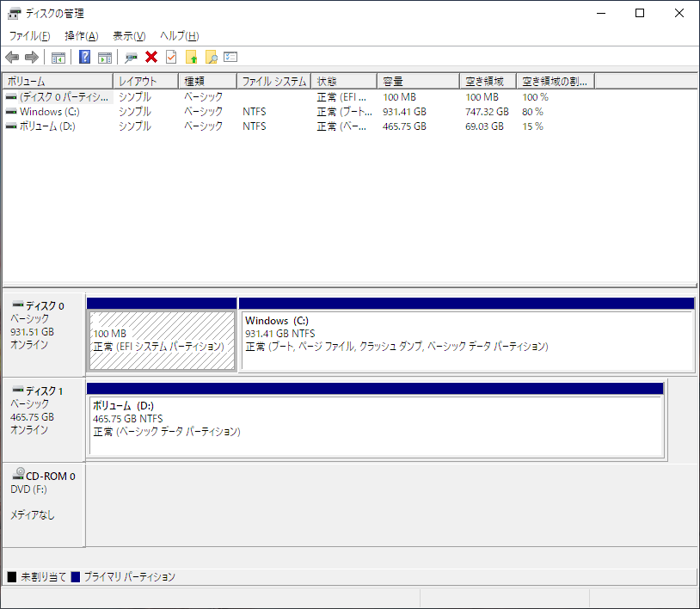Viewport: 700px width, 609px height.
Task: Click the ディスク 1 label panel
Action: pos(43,420)
